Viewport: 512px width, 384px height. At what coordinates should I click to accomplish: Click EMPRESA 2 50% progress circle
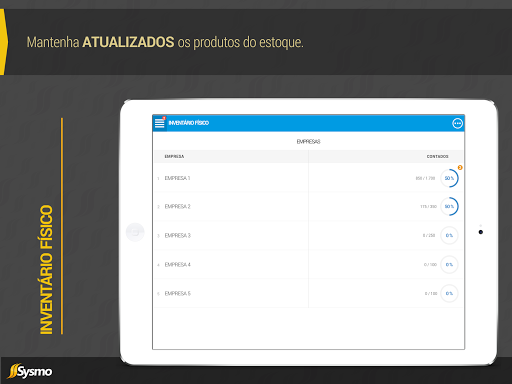449,207
